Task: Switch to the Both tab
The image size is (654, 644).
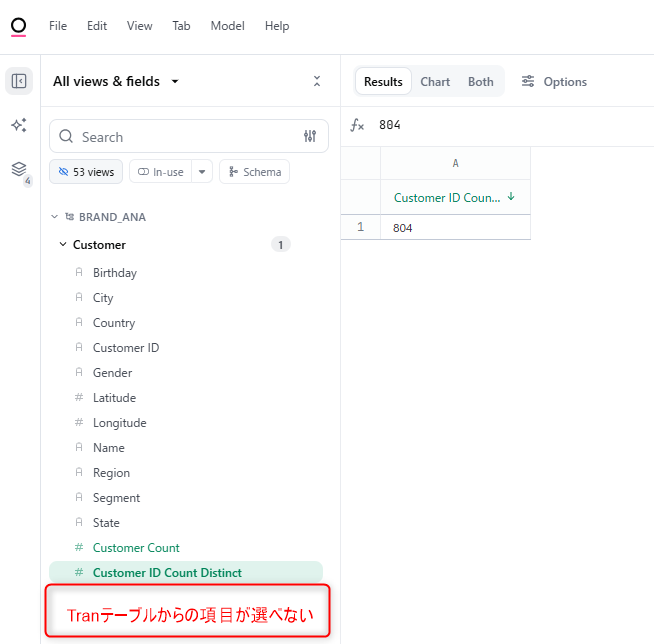Action: point(480,81)
